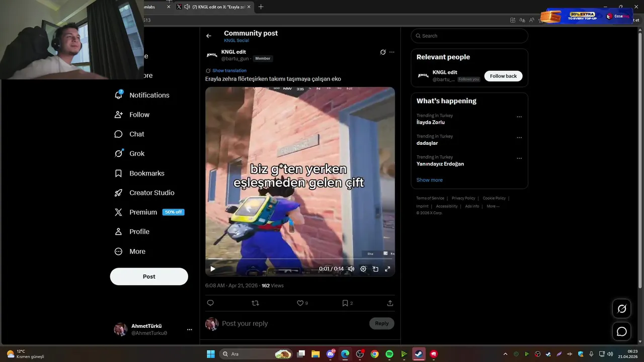
Task: Open Chat from the sidebar
Action: click(129, 134)
